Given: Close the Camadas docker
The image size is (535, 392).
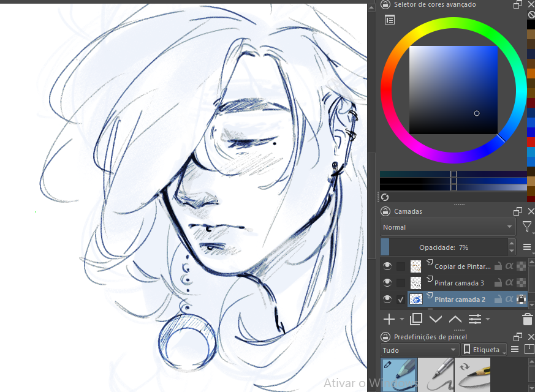Looking at the screenshot, I should coord(531,211).
